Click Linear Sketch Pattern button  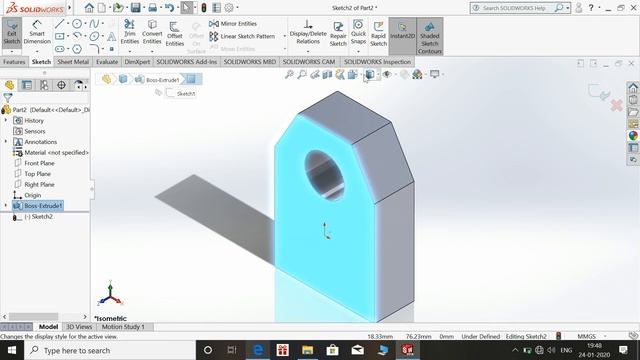coord(242,36)
